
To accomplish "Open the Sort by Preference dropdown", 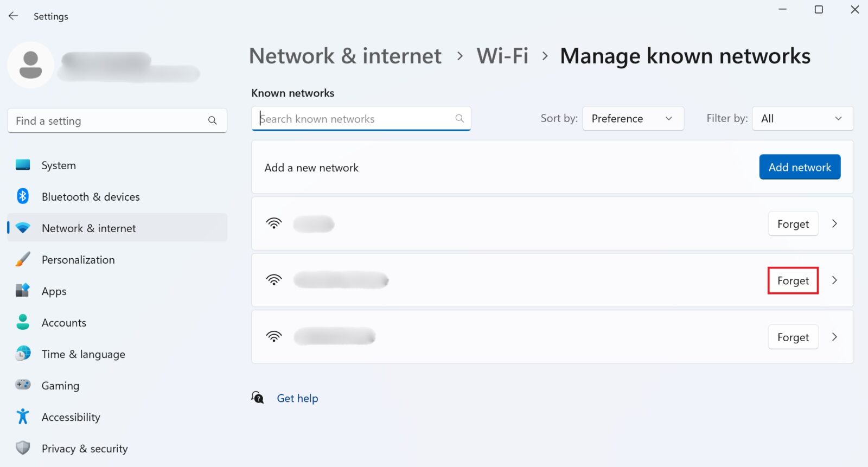I will 633,118.
